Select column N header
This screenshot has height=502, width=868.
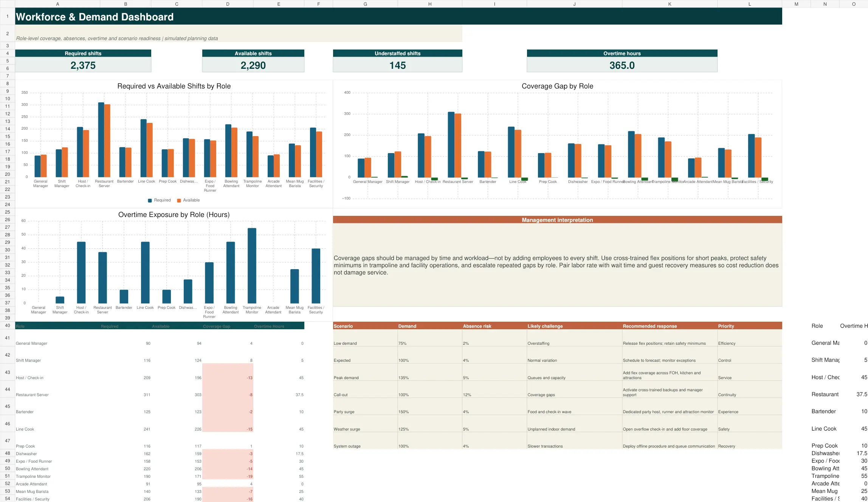[x=825, y=4]
